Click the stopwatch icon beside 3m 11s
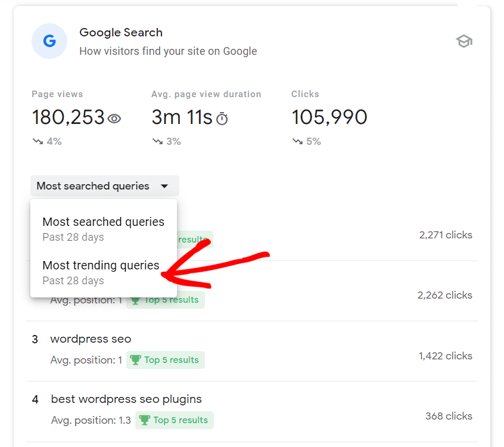Image resolution: width=504 pixels, height=447 pixels. [x=222, y=119]
